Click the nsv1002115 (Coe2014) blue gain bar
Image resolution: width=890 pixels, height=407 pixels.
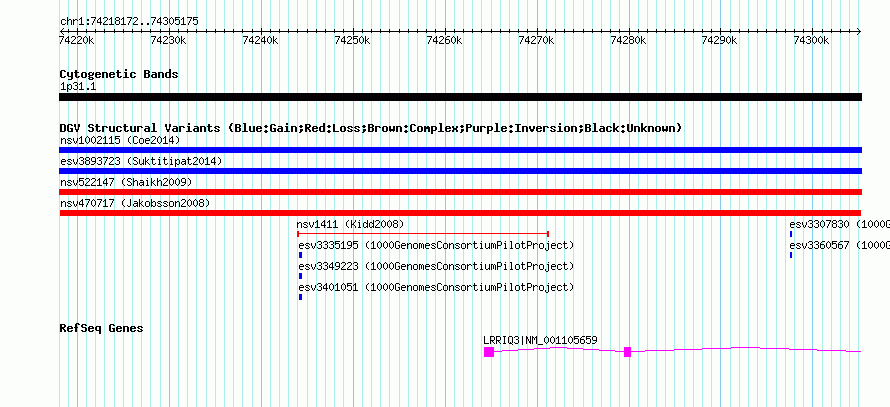460,150
